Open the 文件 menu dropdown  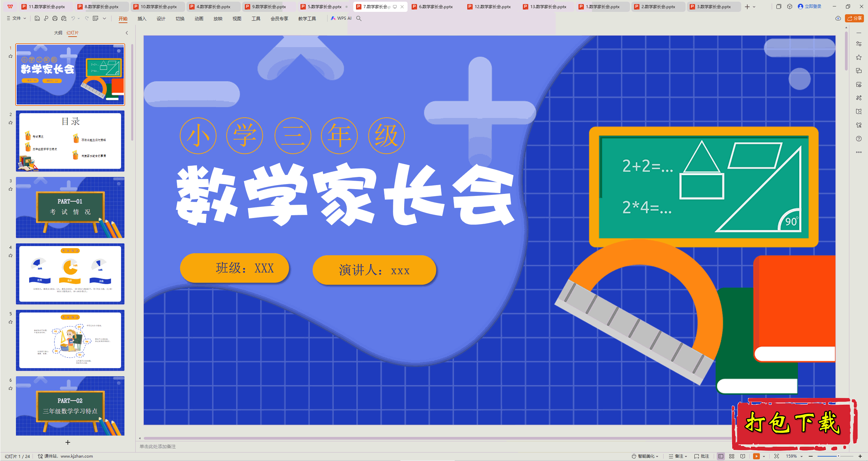16,18
